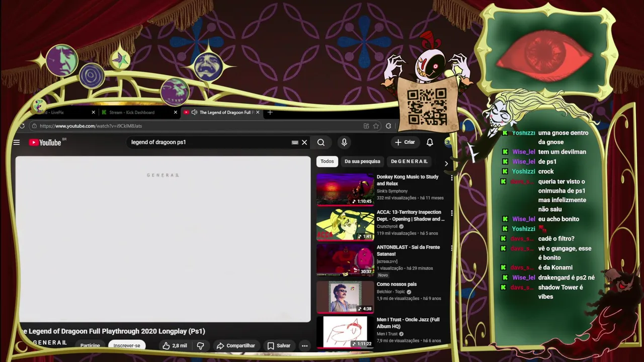Click Donkey Kong Music to Study title
The width and height of the screenshot is (644, 362).
click(408, 180)
